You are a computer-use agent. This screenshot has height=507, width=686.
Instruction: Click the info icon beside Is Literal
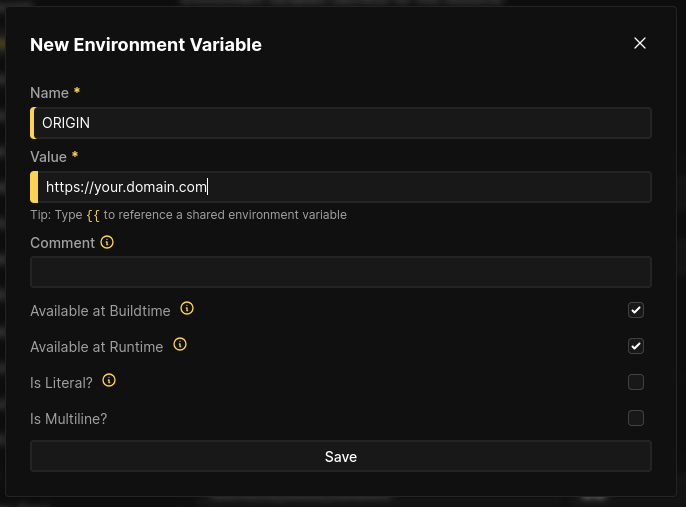(110, 381)
